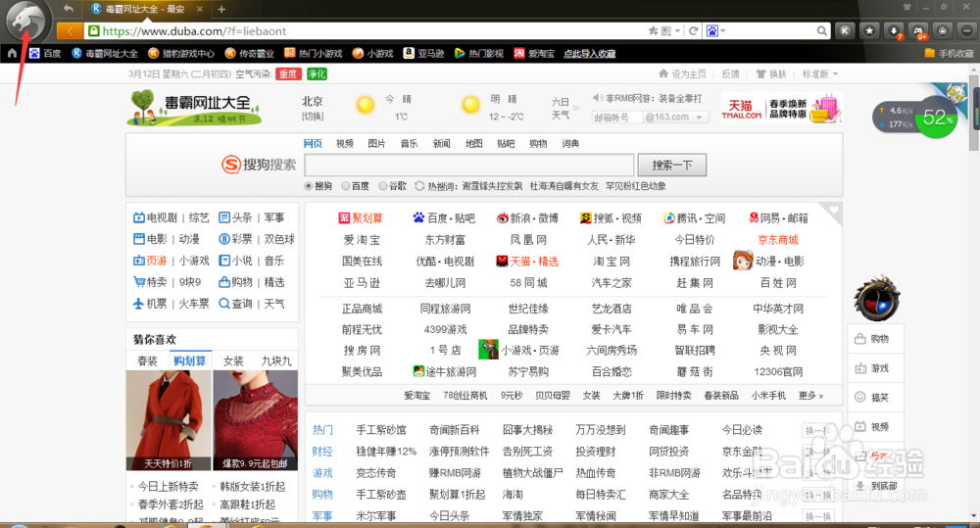The width and height of the screenshot is (980, 528).
Task: Switch to 地图 search tab
Action: (x=473, y=143)
